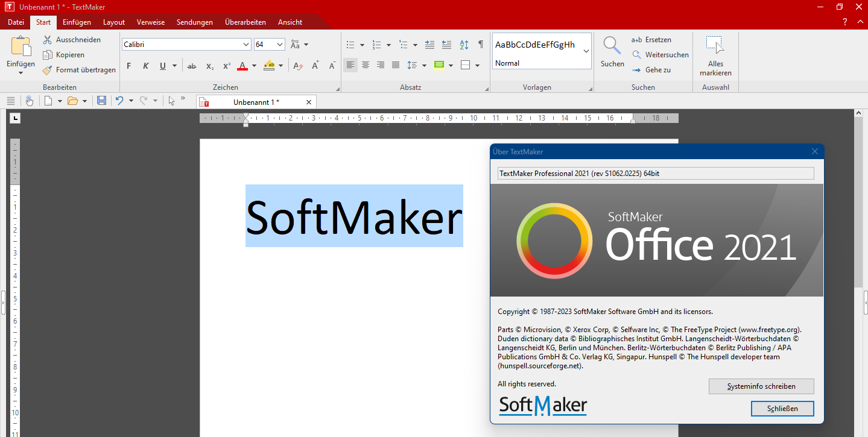Create new document via page icon
Image resolution: width=868 pixels, height=437 pixels.
pyautogui.click(x=49, y=101)
